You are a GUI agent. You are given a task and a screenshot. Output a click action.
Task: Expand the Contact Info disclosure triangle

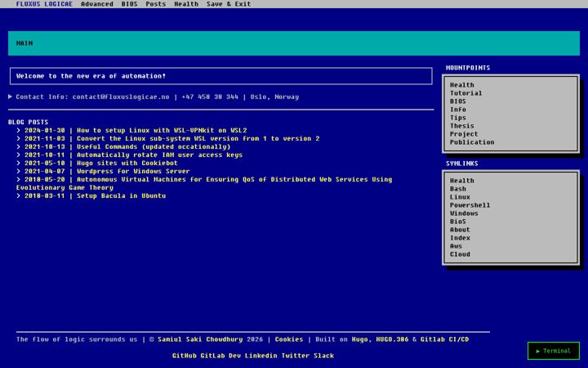[x=10, y=96]
